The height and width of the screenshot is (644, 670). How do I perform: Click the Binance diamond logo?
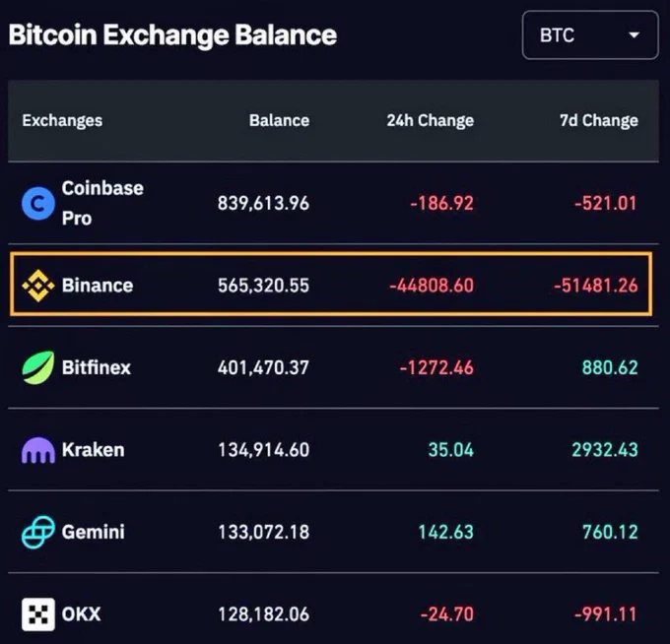tap(38, 286)
